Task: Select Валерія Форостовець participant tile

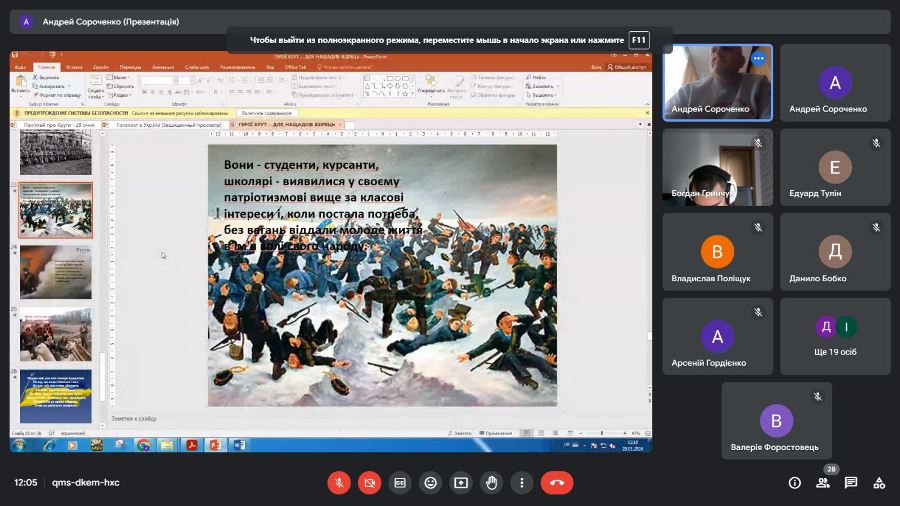Action: 776,421
